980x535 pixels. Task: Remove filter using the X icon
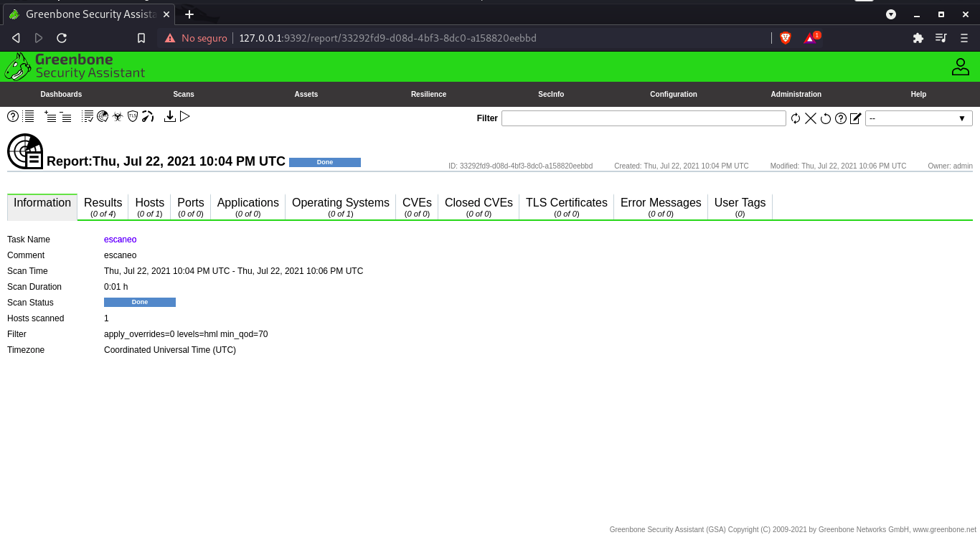point(811,118)
